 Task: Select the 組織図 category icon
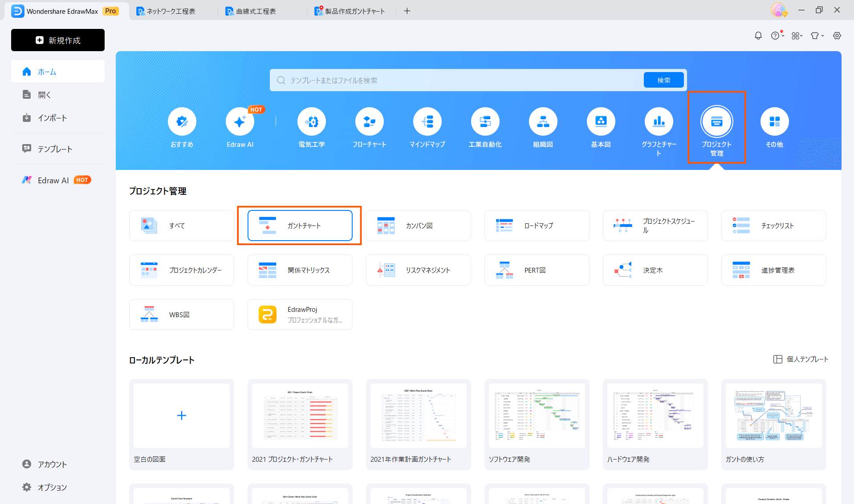[x=543, y=122]
